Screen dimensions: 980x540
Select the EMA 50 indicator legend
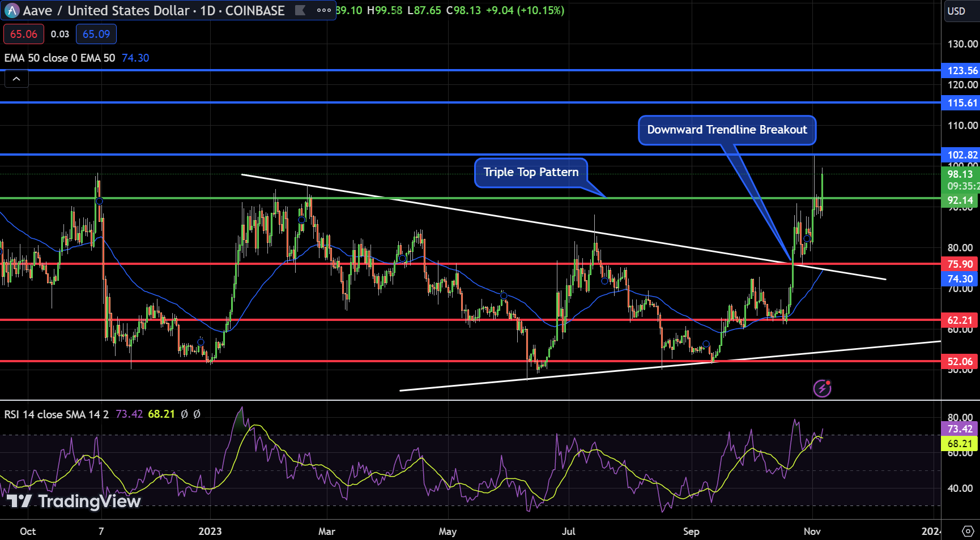[59, 58]
